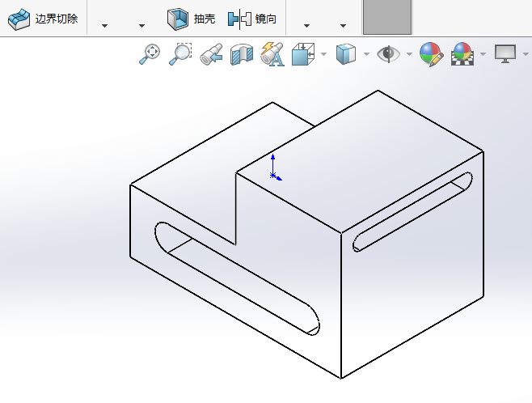Click the 边界切除 boundary cut button
The image size is (532, 403).
click(x=43, y=19)
